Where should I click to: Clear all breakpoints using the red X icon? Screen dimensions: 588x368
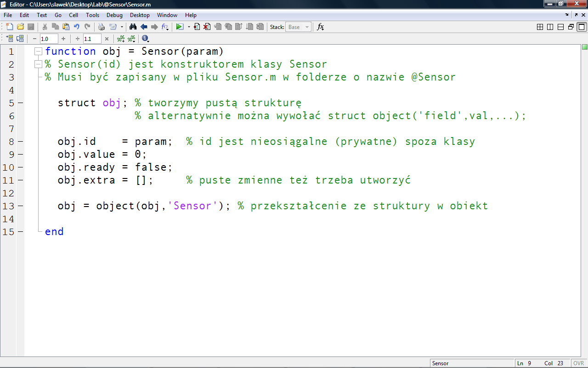pyautogui.click(x=207, y=27)
